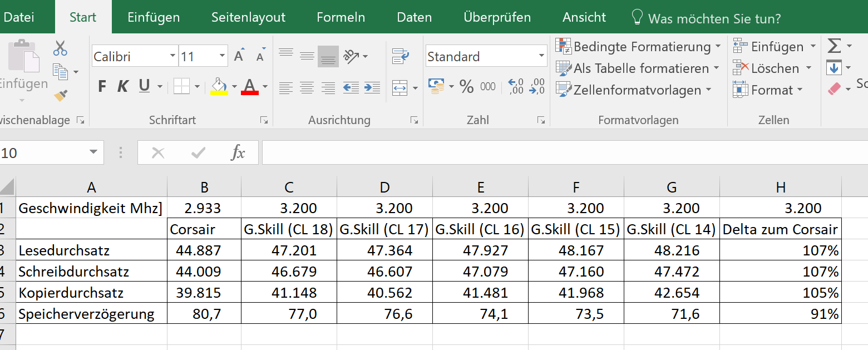Viewport: 868px width, 350px height.
Task: Open Ausrichtung dialog launcher
Action: coord(414,120)
